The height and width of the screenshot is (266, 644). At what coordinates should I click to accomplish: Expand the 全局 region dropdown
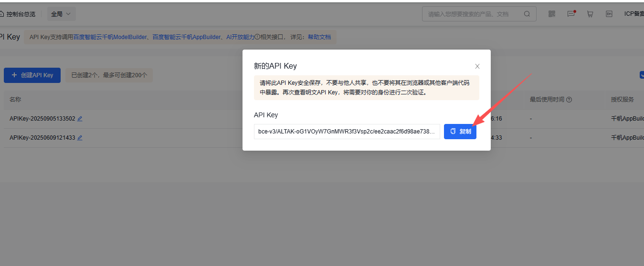pos(61,14)
